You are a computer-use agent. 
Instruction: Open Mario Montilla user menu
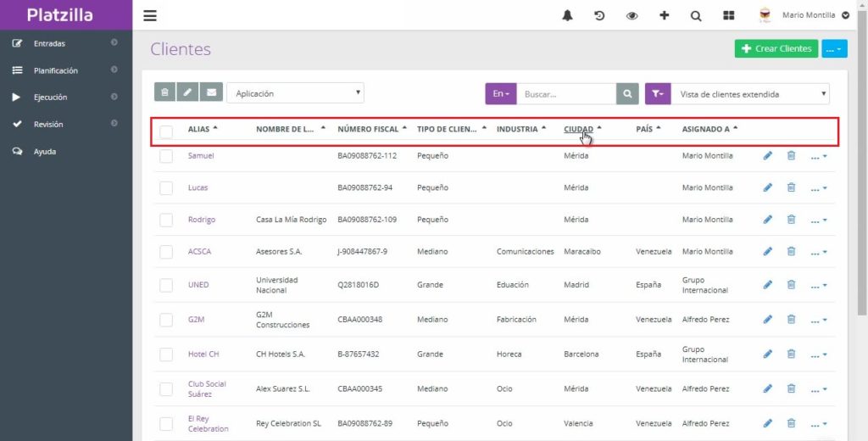click(815, 15)
